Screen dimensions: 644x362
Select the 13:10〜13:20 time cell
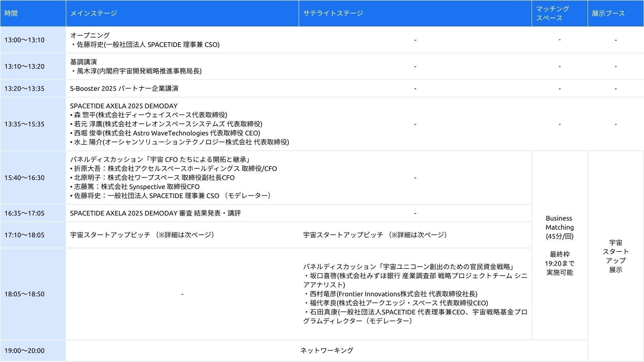33,66
